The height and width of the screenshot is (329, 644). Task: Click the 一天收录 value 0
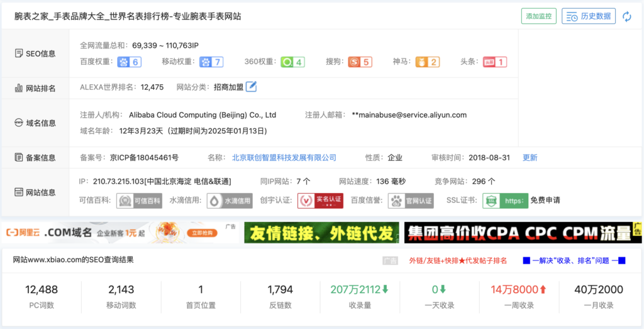(438, 289)
